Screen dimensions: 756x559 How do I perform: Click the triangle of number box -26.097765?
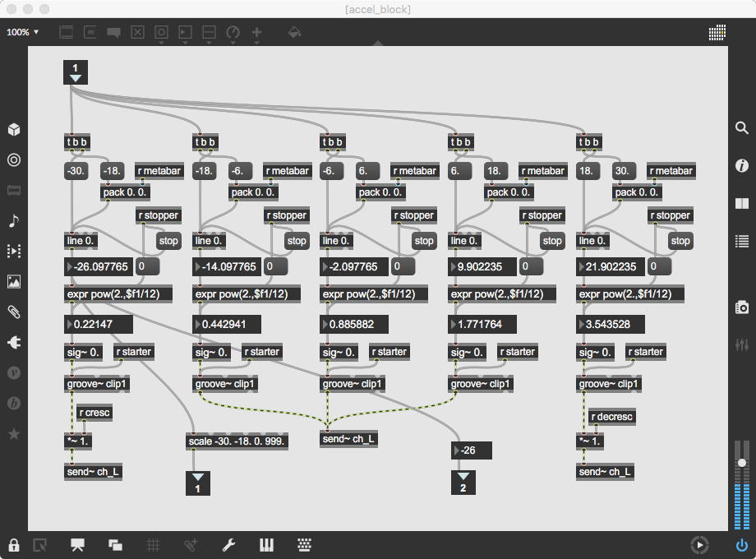(69, 266)
